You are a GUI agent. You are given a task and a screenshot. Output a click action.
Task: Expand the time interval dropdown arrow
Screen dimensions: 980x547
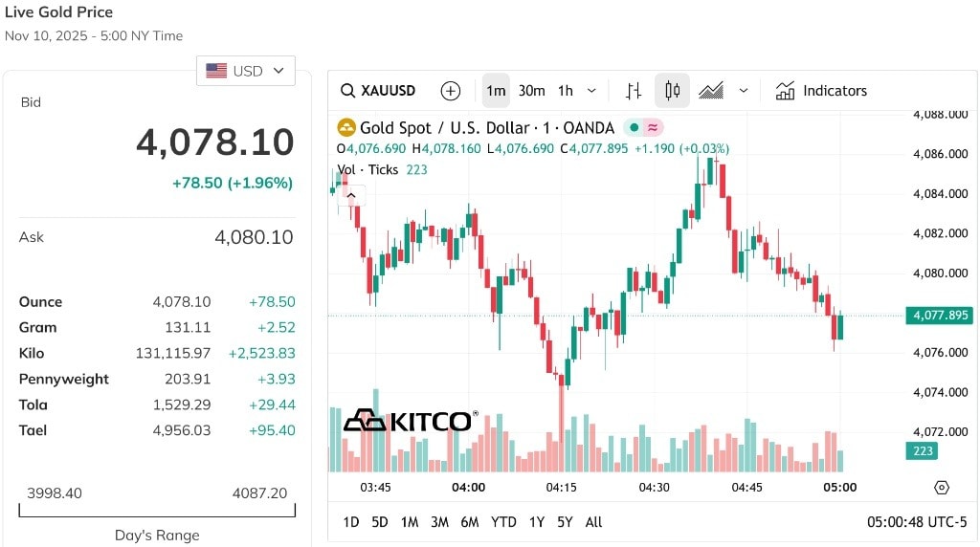[x=591, y=91]
